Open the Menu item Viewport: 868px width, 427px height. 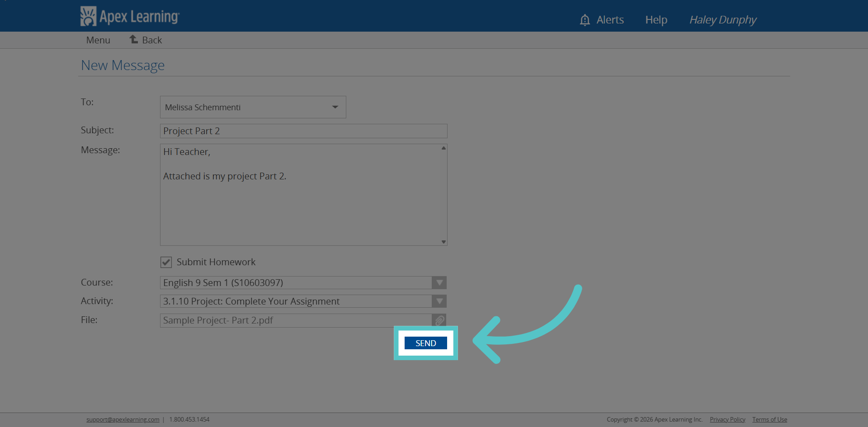coord(98,40)
